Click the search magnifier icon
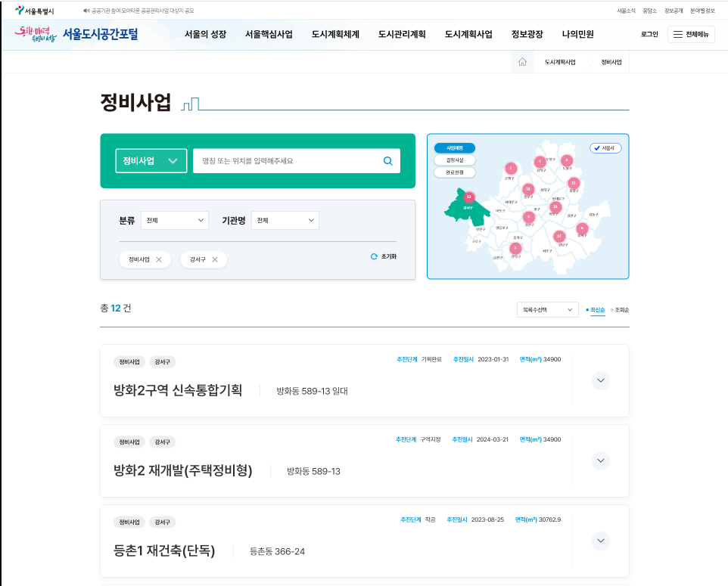The image size is (728, 586). click(387, 160)
